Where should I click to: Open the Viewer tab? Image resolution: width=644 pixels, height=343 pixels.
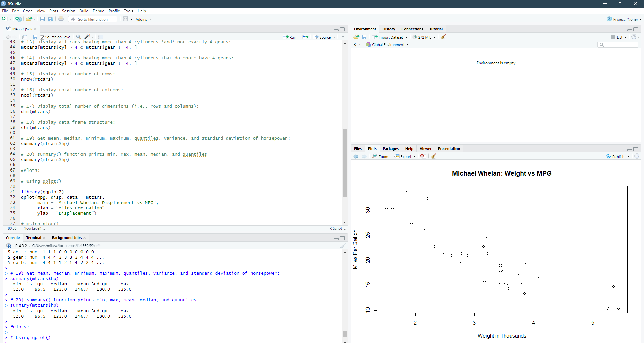tap(425, 149)
